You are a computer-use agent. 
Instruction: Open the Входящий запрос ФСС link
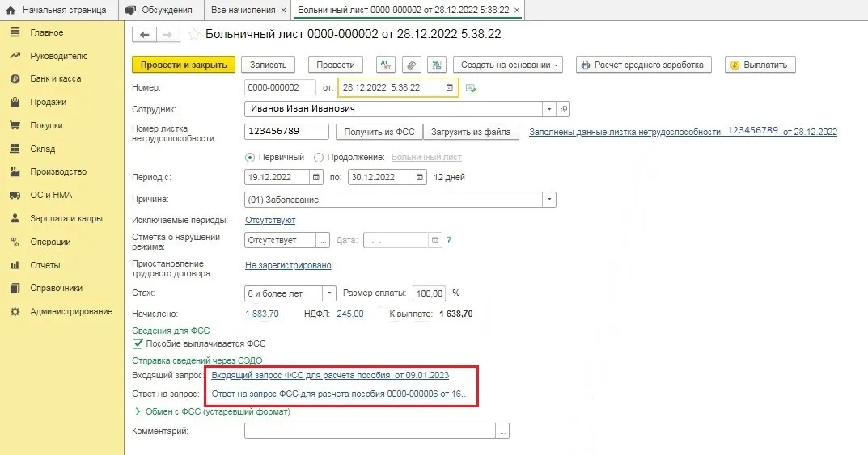(x=329, y=375)
